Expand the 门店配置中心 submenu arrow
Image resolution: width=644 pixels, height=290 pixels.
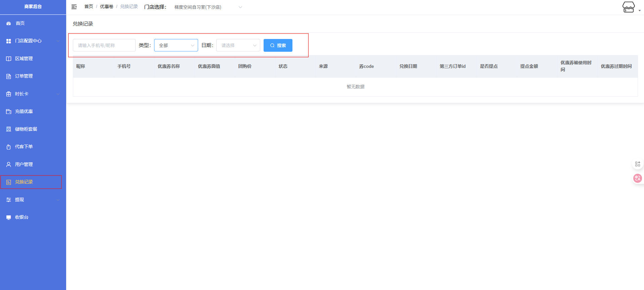click(58, 41)
